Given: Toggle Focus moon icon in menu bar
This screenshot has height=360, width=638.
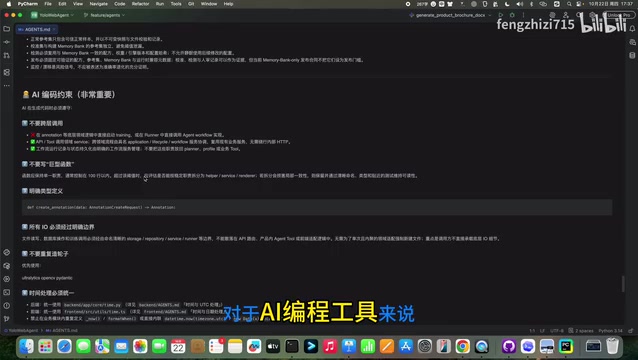Looking at the screenshot, I should 507,4.
